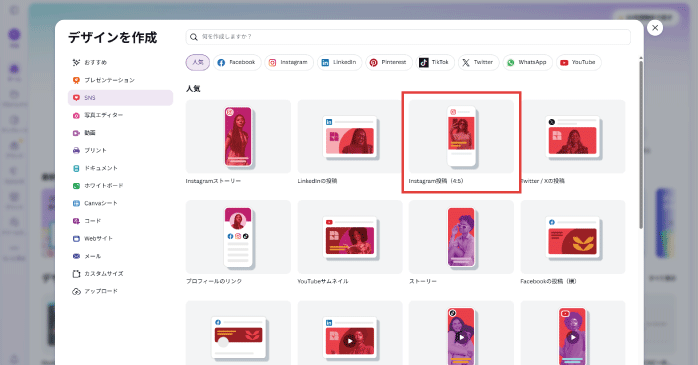
Task: Select Canvaシート in the sidebar
Action: coord(120,203)
